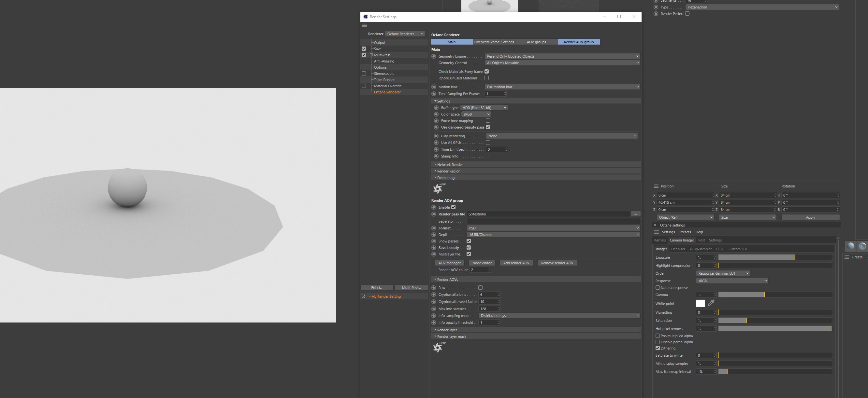868x398 pixels.
Task: Open the Kernels tab in Octane settings
Action: click(x=660, y=240)
